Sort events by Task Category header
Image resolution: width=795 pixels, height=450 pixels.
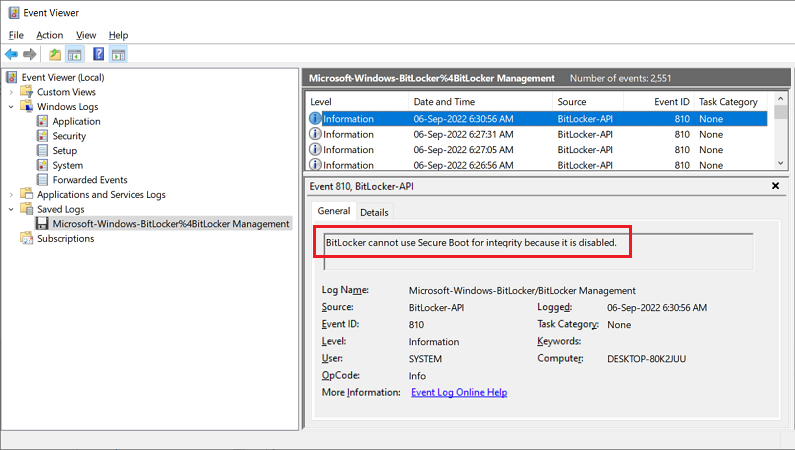point(731,102)
